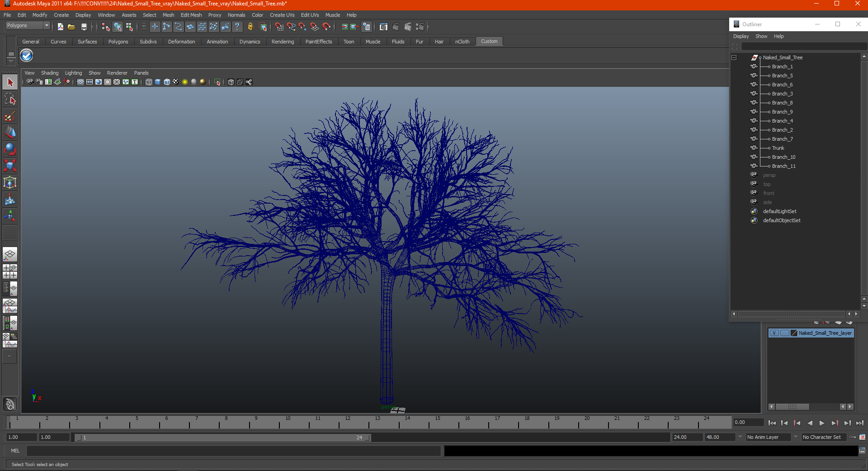This screenshot has height=471, width=868.
Task: Click the range slider bar end handle
Action: point(368,438)
